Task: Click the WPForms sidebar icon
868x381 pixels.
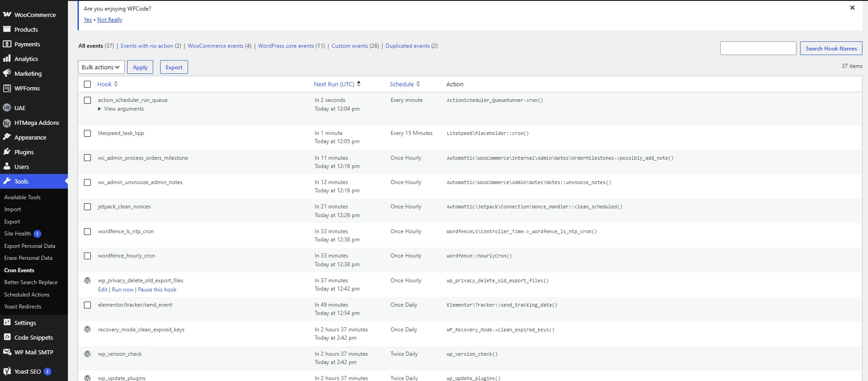Action: [7, 88]
